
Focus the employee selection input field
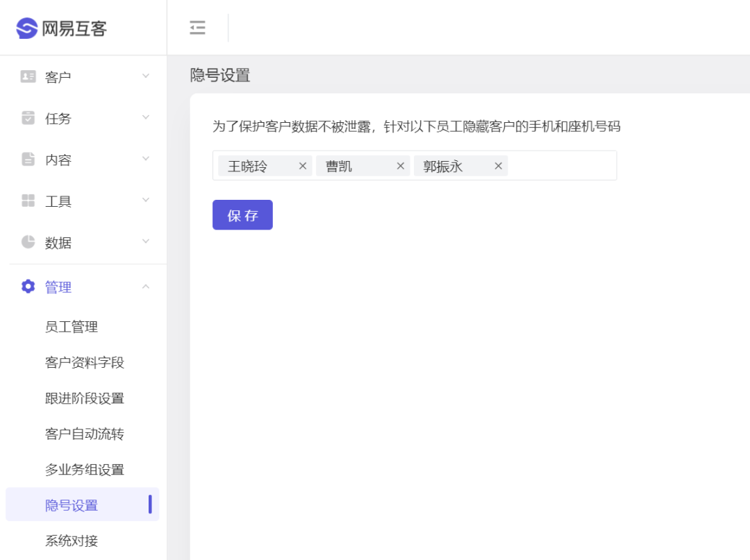pos(415,165)
